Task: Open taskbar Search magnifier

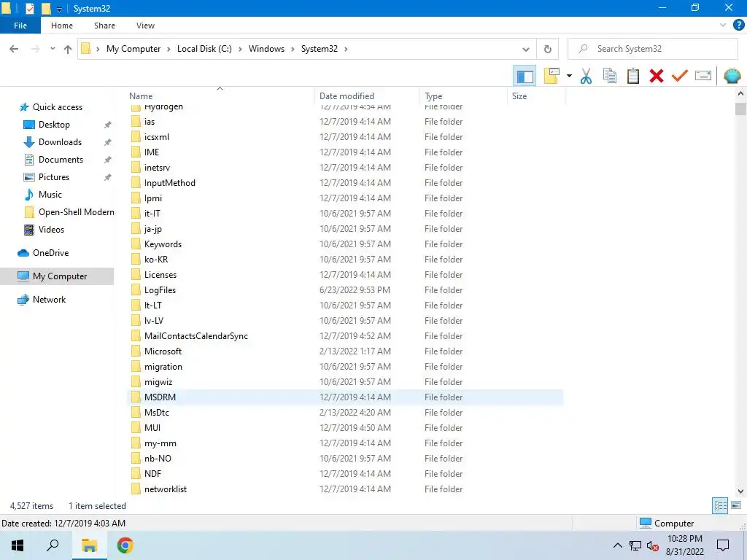Action: (x=53, y=545)
